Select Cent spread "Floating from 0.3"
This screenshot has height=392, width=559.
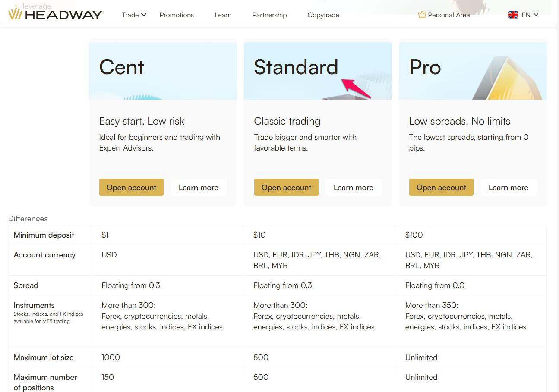coord(131,285)
